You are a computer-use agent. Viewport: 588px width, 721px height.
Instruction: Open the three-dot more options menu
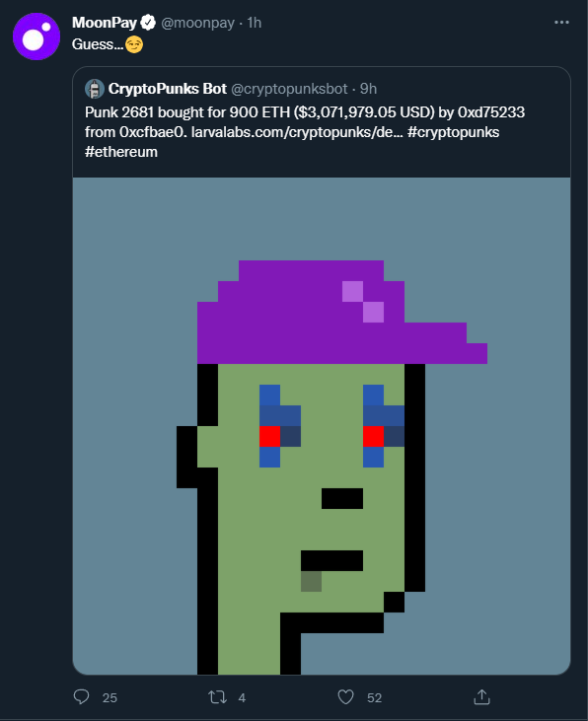[561, 22]
